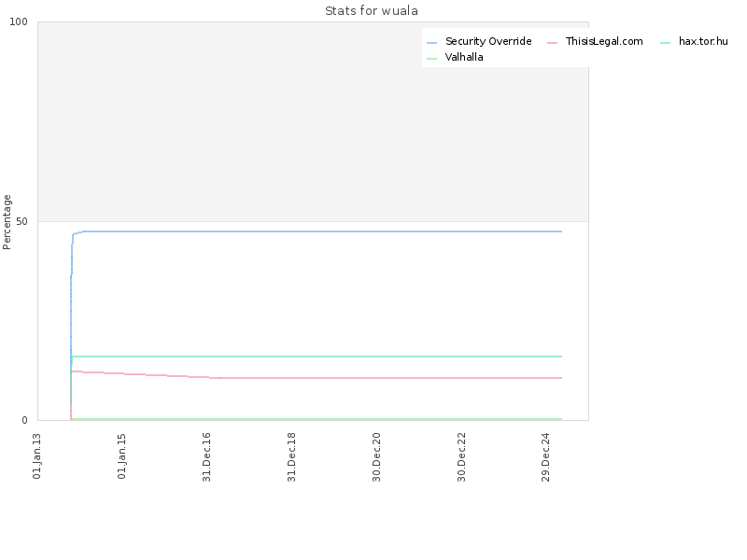747x560 pixels.
Task: Click the 01.Jan.15 date label
Action: point(122,455)
